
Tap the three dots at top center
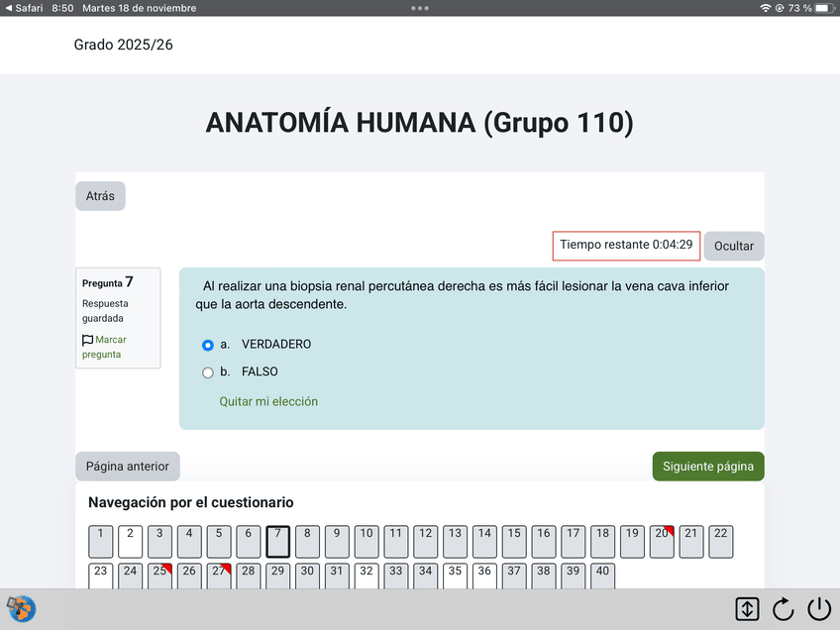(420, 8)
